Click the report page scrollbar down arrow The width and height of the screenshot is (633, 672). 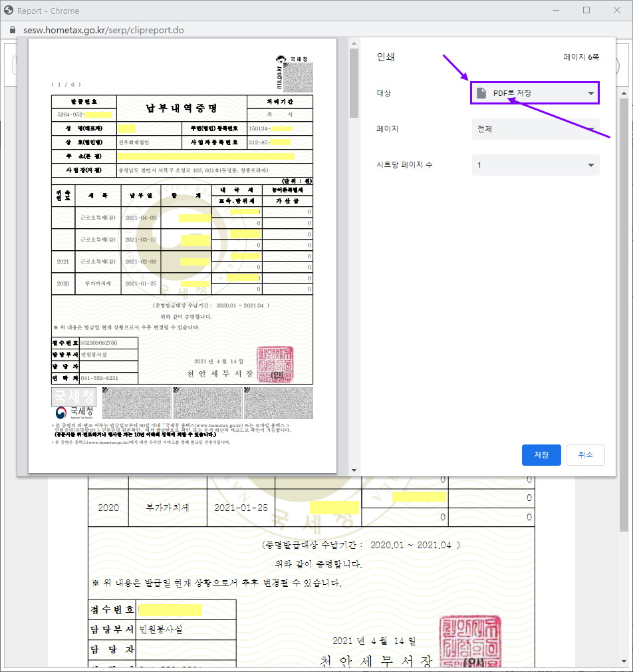[x=624, y=661]
